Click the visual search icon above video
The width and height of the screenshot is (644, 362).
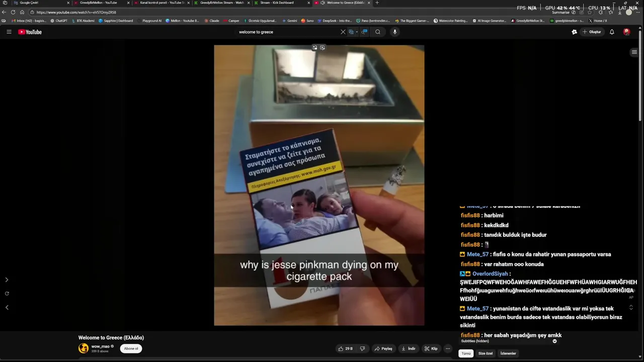pos(323,48)
